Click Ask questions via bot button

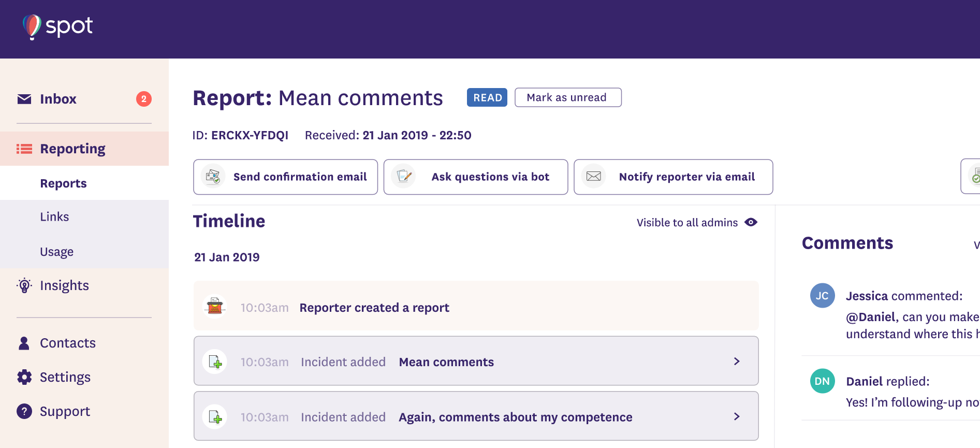click(475, 177)
